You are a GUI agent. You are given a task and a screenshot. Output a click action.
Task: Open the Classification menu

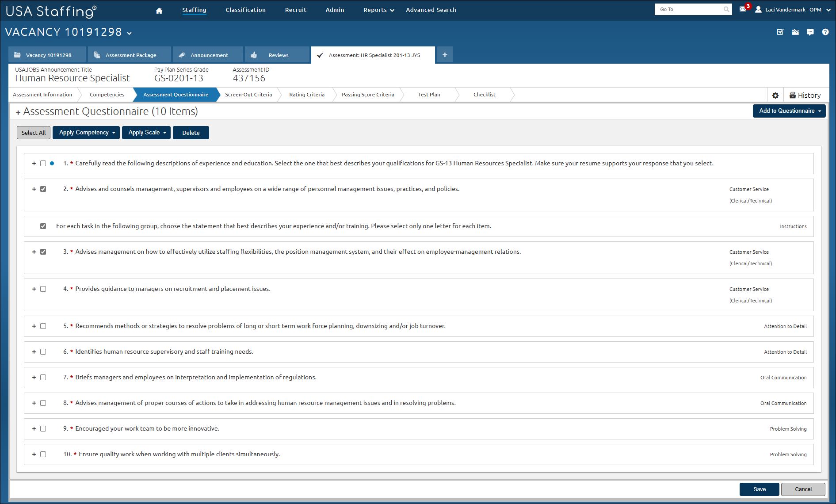click(245, 10)
